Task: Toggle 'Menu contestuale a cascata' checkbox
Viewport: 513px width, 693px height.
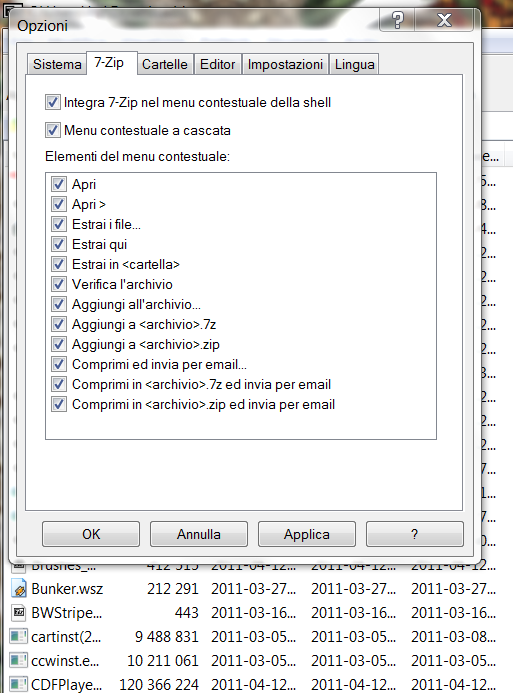Action: click(x=53, y=130)
